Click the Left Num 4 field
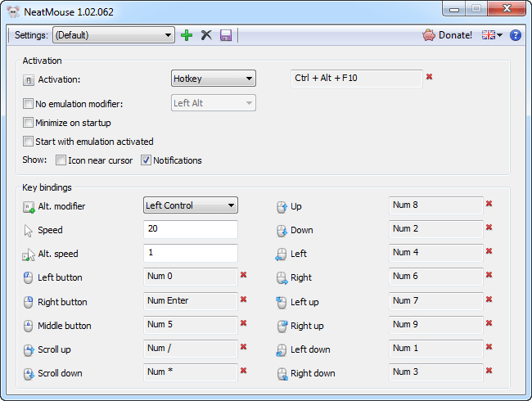This screenshot has height=401, width=532. tap(436, 253)
